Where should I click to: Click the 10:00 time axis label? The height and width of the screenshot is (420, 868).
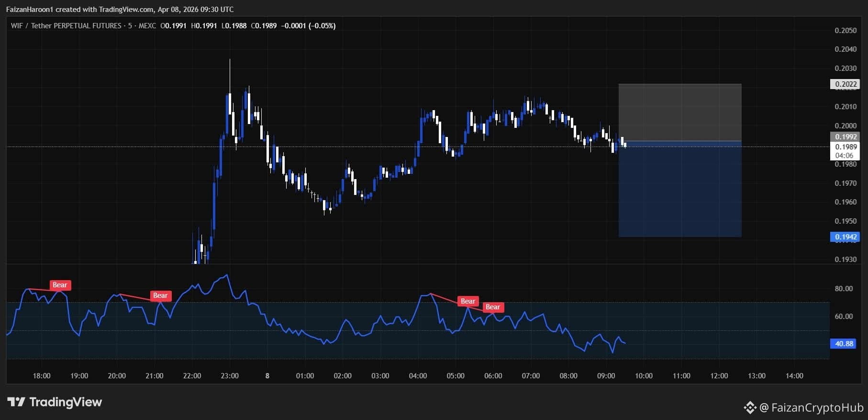[644, 376]
